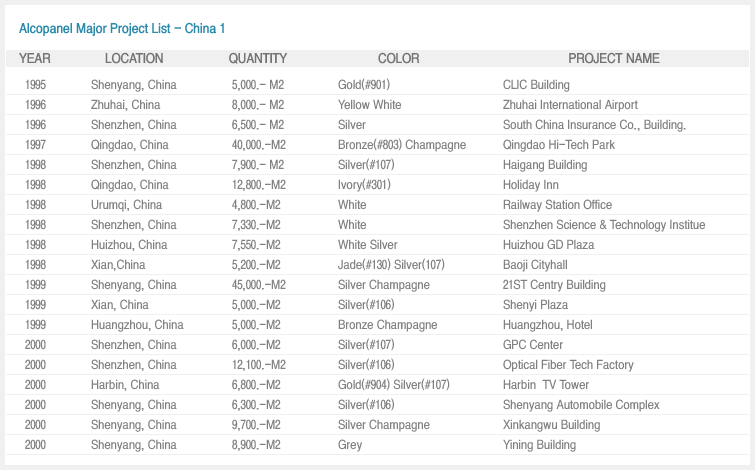Click the 45,000 M2 quantity cell

tap(258, 285)
